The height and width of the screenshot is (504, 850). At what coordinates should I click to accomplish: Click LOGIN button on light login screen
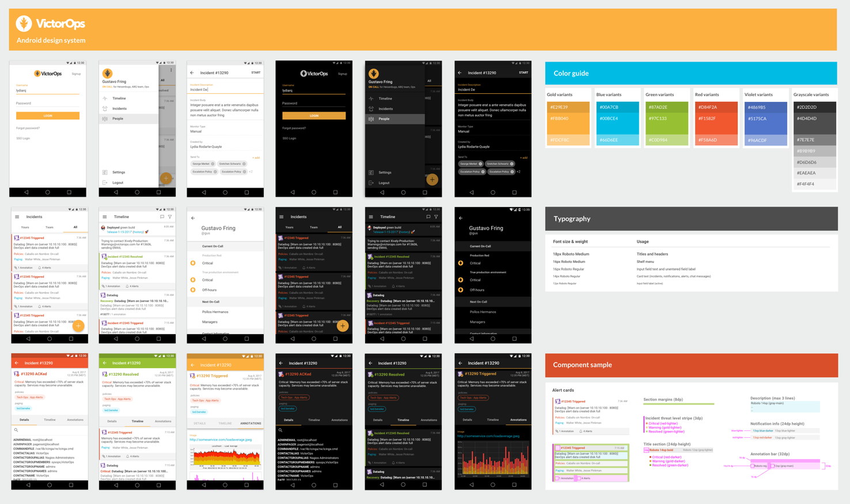click(48, 116)
